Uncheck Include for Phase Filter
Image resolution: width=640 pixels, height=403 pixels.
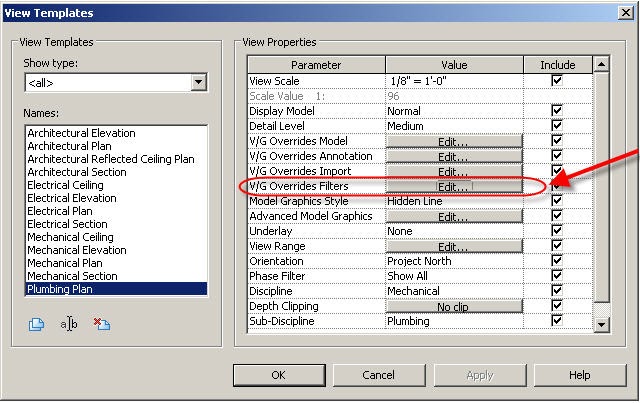click(x=557, y=276)
